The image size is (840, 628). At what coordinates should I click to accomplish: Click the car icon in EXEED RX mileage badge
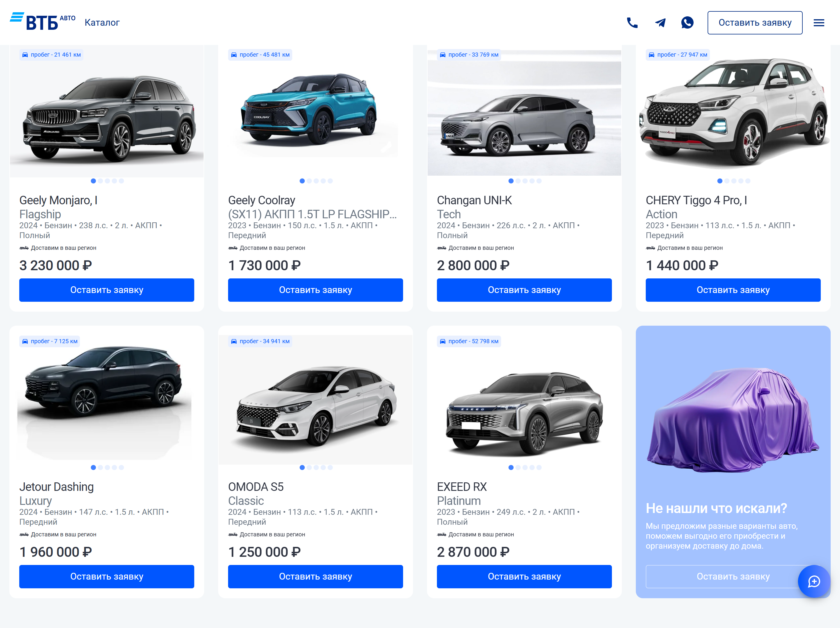tap(443, 341)
